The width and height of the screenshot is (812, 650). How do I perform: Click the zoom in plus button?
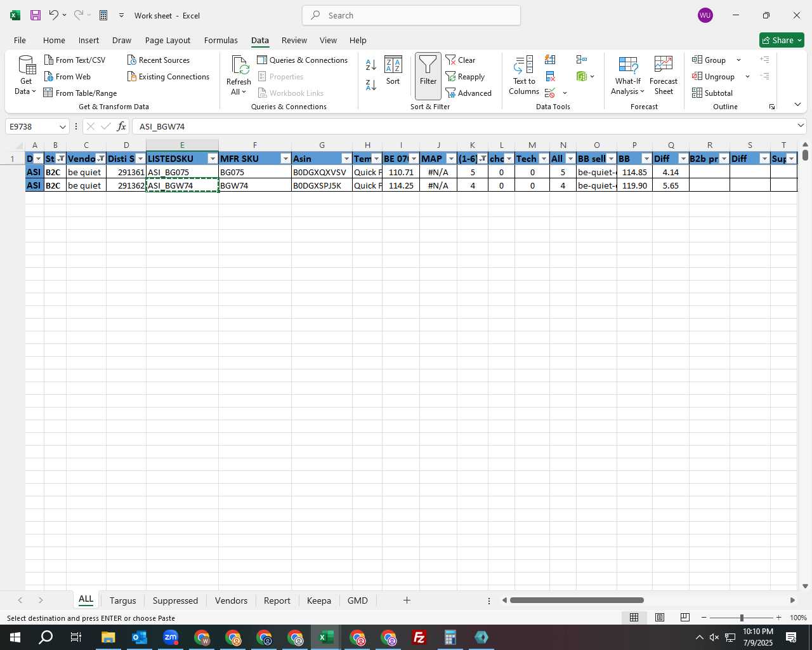coord(778,618)
